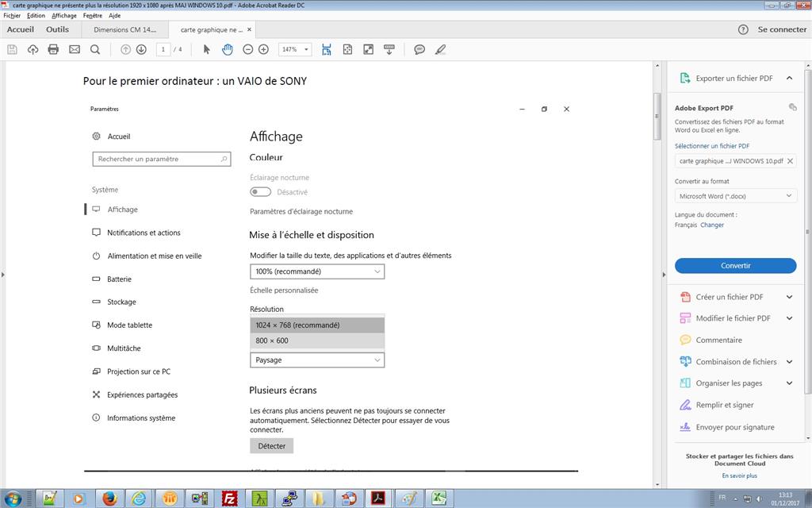The width and height of the screenshot is (812, 508).
Task: Click the fit one full page icon
Action: [347, 50]
